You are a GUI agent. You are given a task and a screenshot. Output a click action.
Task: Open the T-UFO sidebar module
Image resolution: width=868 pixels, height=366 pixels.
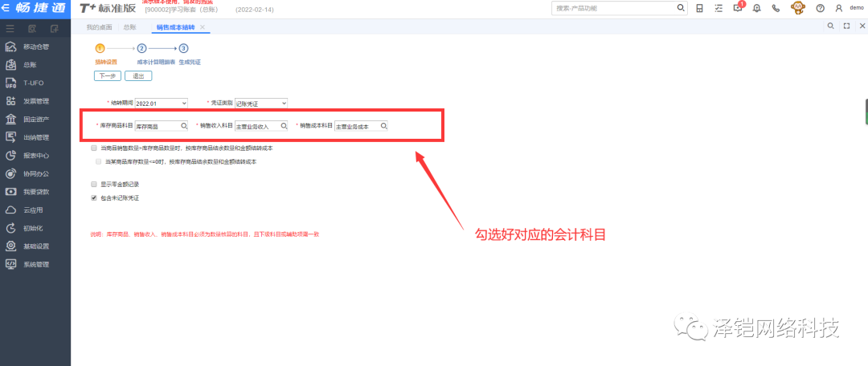tap(32, 83)
